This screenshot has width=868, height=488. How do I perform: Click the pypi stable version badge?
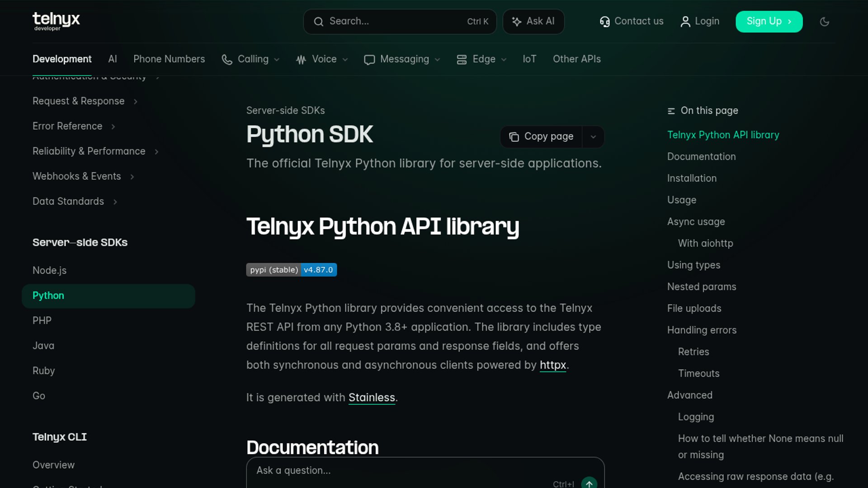291,270
